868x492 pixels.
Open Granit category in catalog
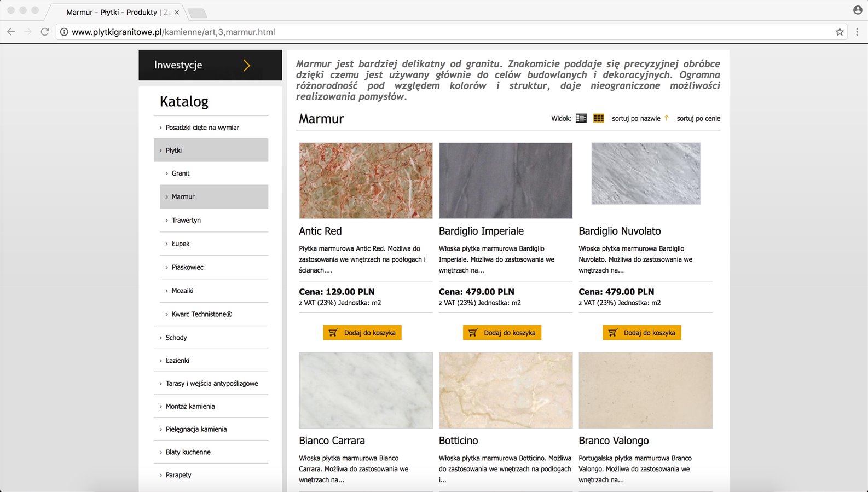coord(181,173)
